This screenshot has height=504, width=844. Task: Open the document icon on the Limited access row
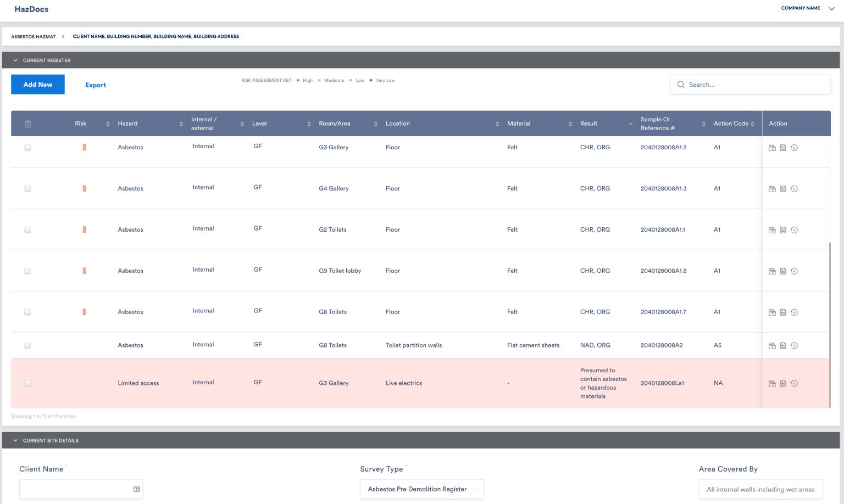(782, 383)
